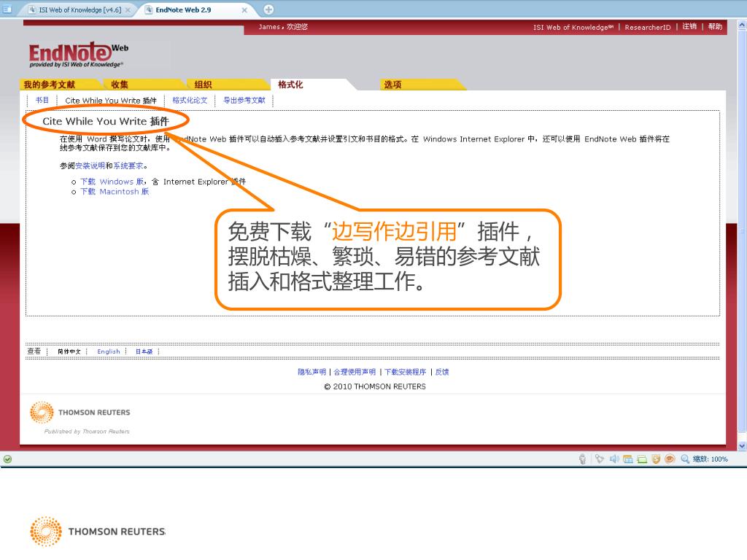Screen dimensions: 747x560
Task: Click the Thomson Reuters logo in page footer
Action: [x=80, y=413]
